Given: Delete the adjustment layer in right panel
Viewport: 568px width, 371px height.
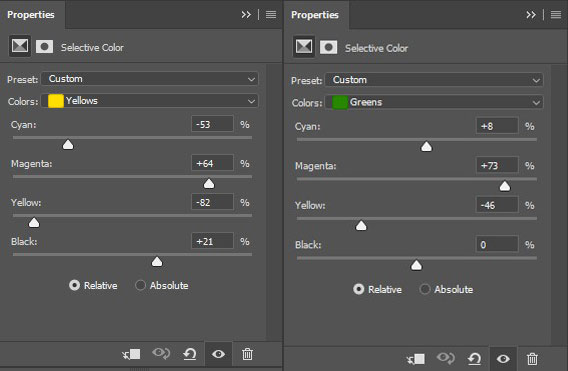Looking at the screenshot, I should pyautogui.click(x=532, y=359).
